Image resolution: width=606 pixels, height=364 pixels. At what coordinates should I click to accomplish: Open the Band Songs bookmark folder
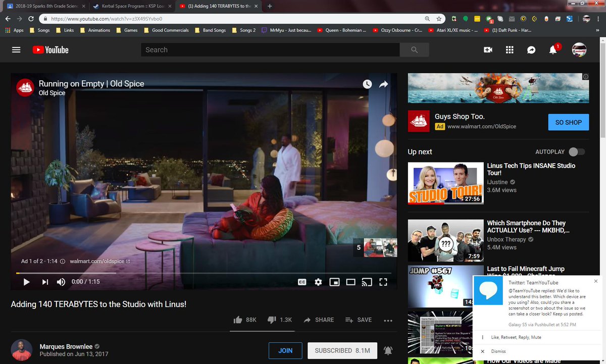[210, 30]
